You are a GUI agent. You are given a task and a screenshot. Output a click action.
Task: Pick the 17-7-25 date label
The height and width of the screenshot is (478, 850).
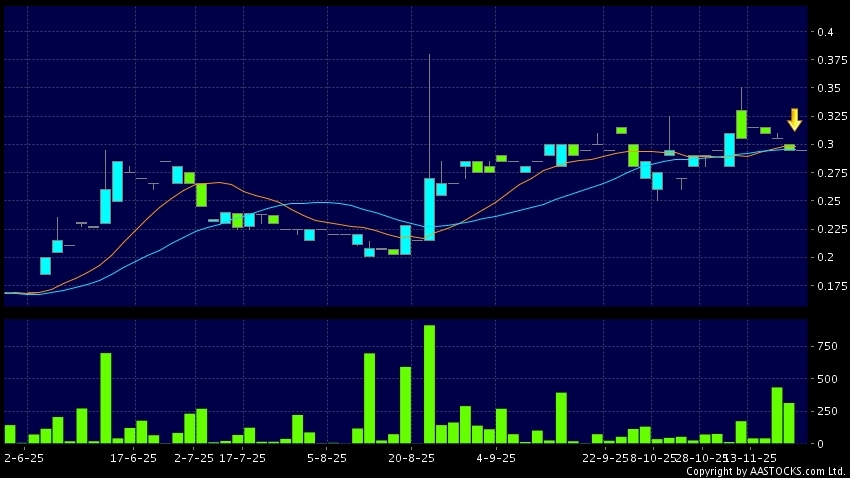(242, 457)
